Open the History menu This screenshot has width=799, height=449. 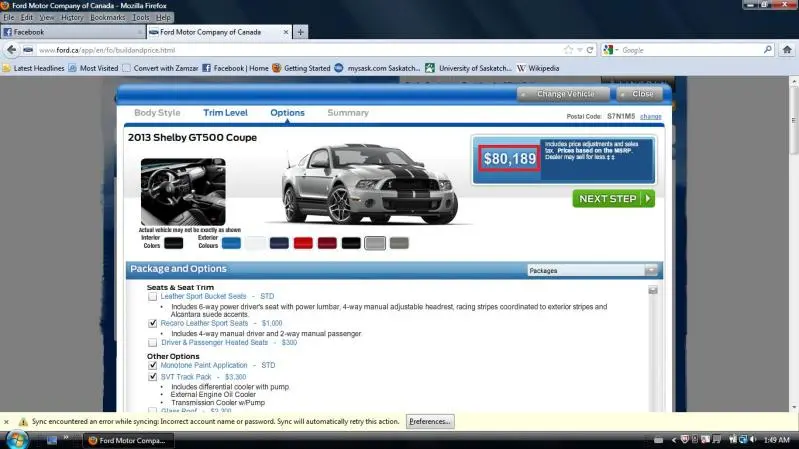click(72, 17)
